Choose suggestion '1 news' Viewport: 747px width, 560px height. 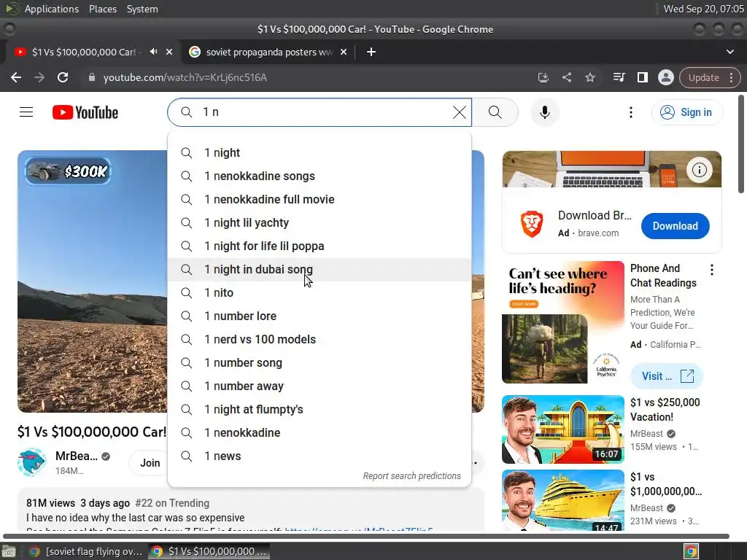320,456
